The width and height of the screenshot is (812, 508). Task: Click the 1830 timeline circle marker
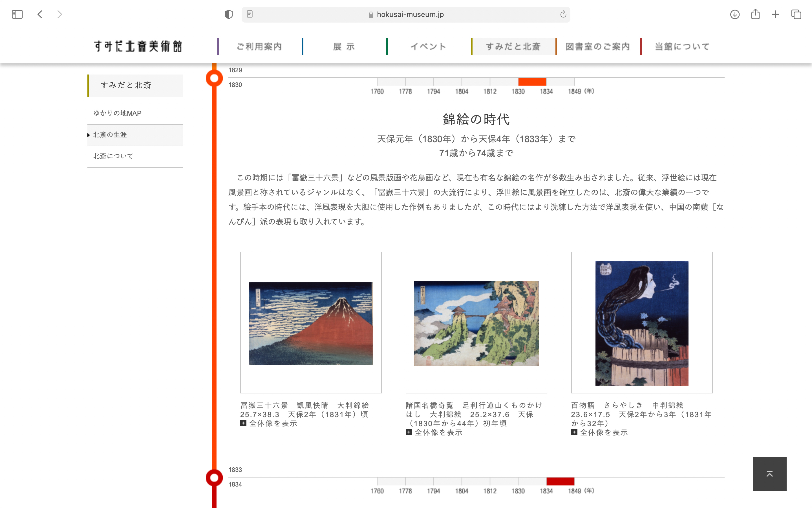(x=214, y=78)
